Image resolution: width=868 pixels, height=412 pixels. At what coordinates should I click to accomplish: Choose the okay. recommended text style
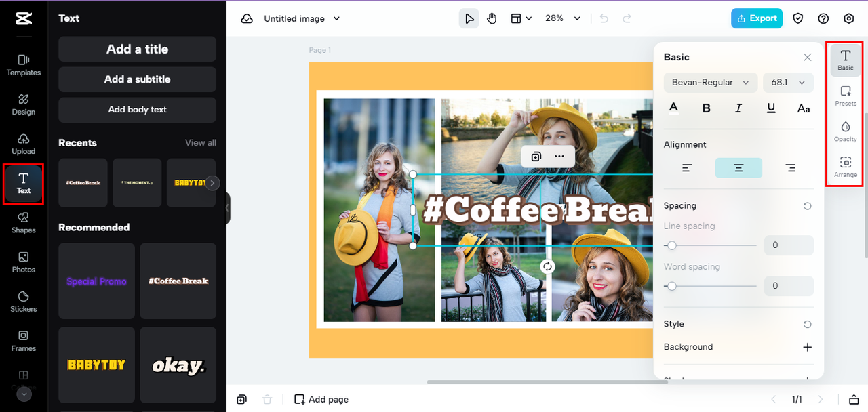(x=178, y=365)
